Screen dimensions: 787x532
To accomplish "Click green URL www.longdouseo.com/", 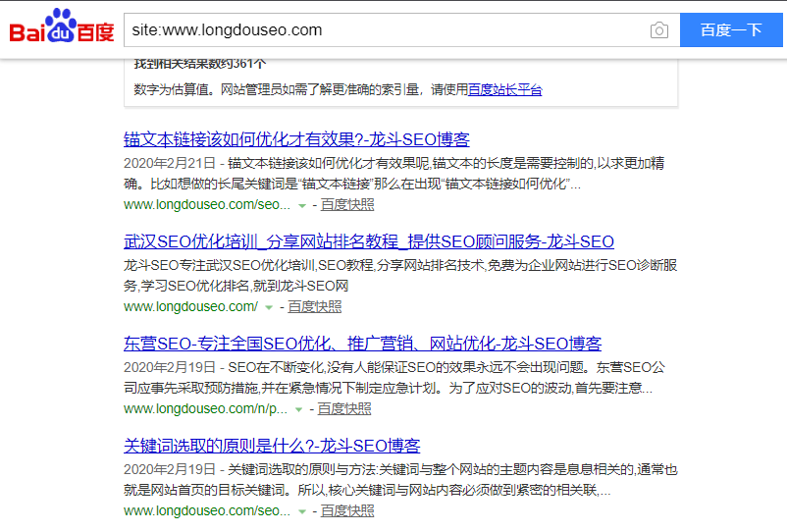I will coord(190,306).
